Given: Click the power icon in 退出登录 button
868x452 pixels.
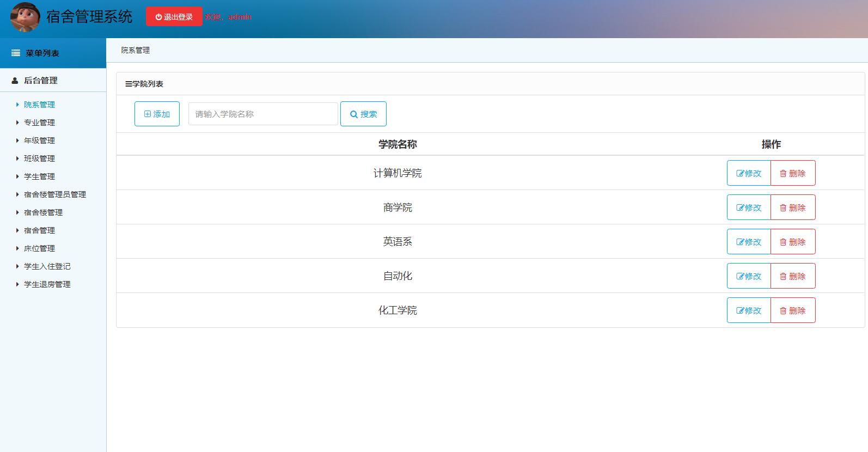Looking at the screenshot, I should [x=158, y=17].
